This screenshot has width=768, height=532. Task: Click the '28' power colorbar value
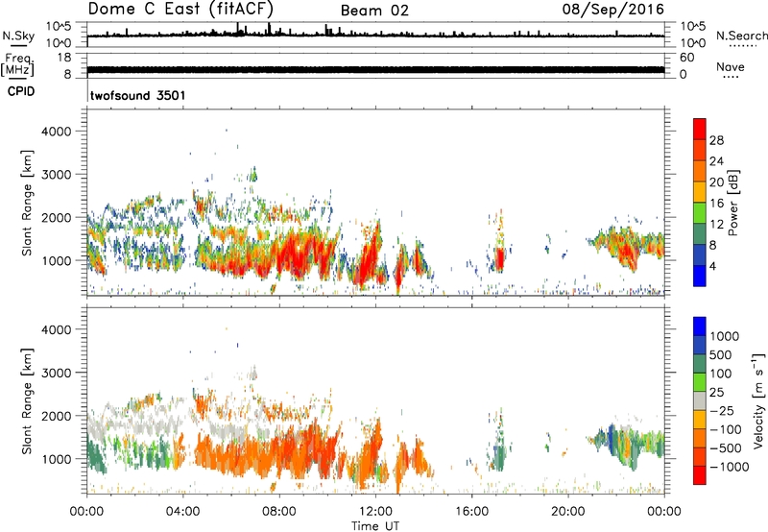(x=716, y=140)
